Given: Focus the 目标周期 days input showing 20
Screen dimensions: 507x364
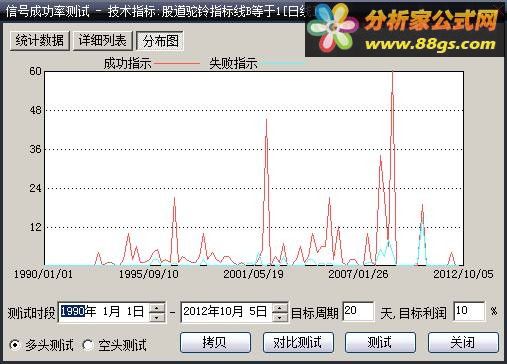Looking at the screenshot, I should tap(358, 311).
